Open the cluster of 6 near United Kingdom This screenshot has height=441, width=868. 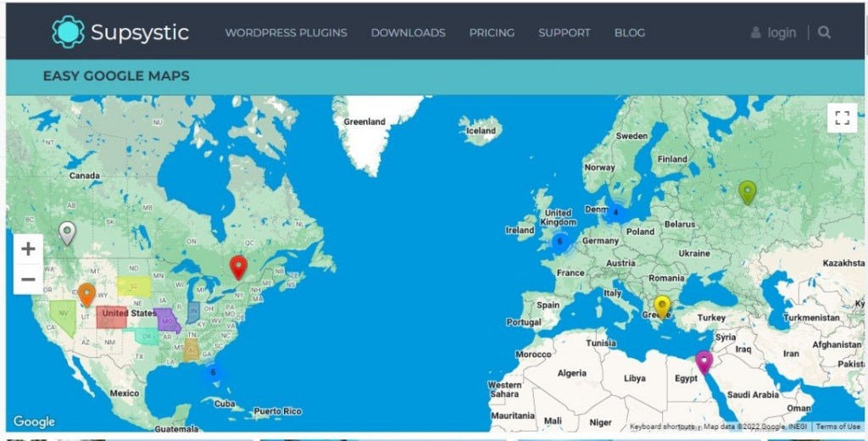click(559, 242)
